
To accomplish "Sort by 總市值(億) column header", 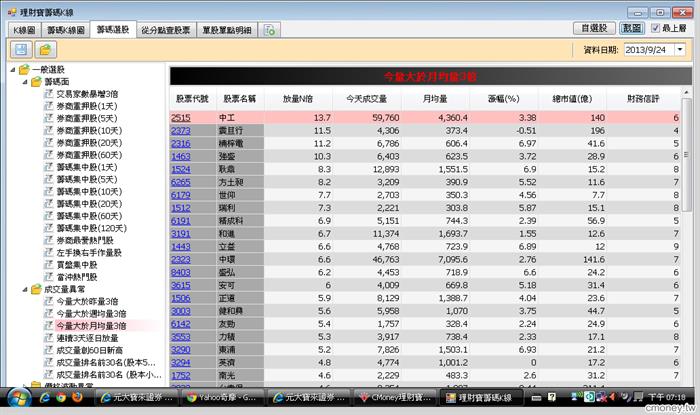I will (x=572, y=99).
